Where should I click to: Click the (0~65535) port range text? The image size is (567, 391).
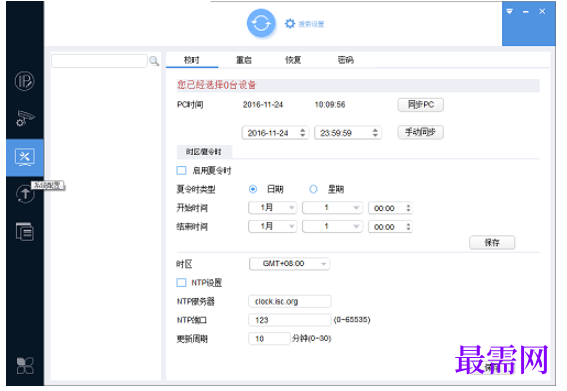click(352, 320)
